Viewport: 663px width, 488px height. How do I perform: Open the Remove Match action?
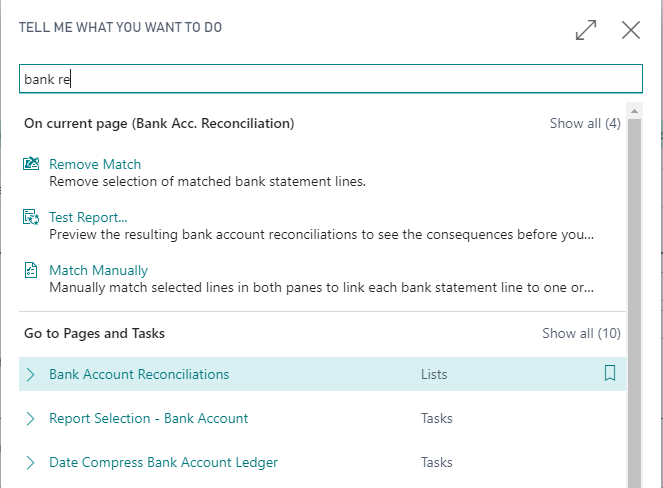pos(95,164)
